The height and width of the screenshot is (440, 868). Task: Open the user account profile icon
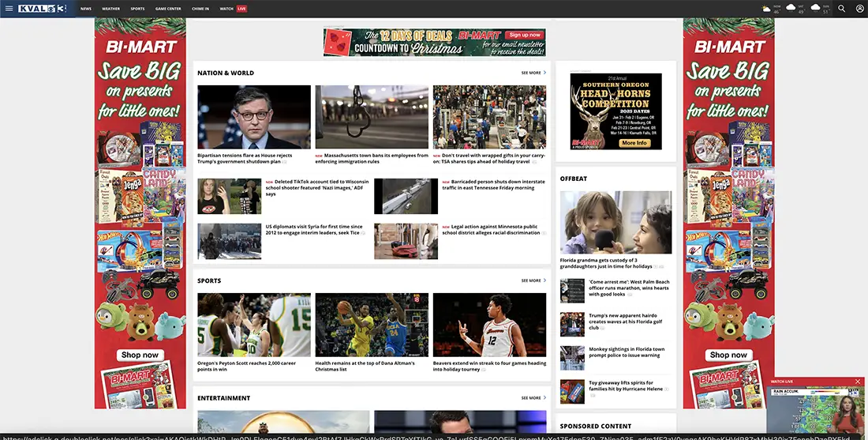[x=859, y=9]
